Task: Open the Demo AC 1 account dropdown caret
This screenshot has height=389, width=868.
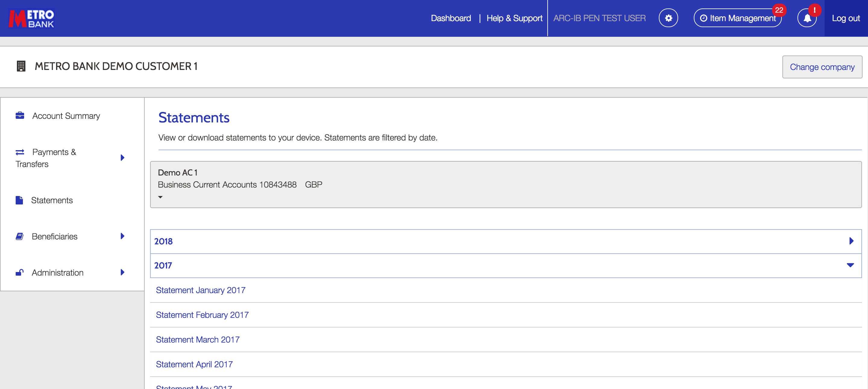Action: [160, 197]
